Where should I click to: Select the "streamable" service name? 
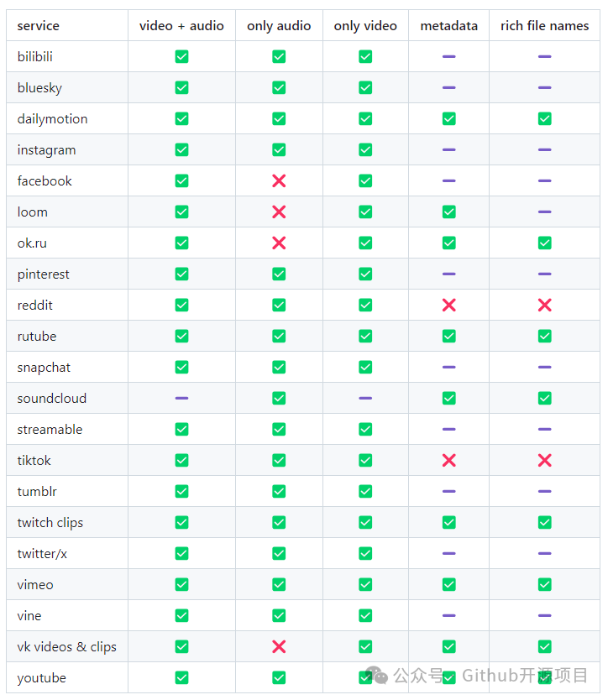[50, 430]
